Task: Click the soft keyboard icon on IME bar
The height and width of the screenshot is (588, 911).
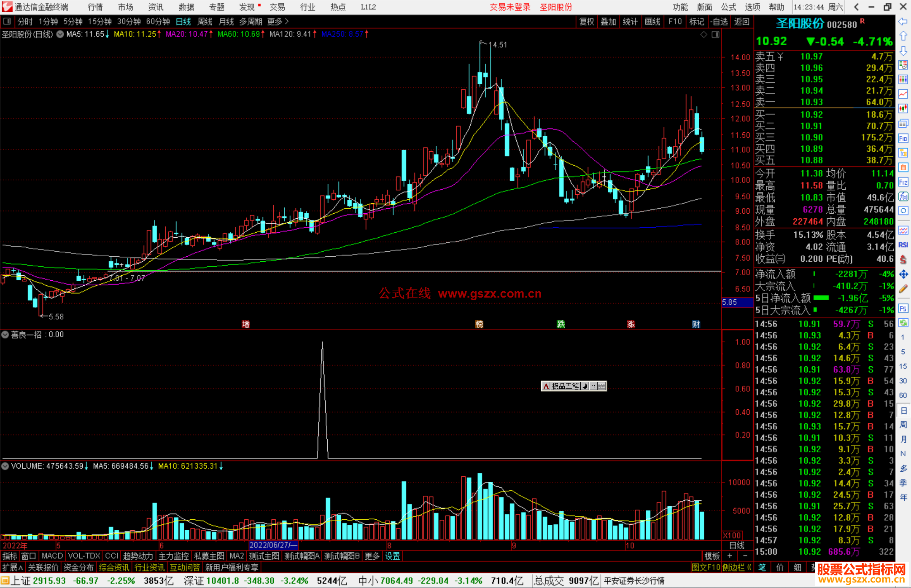Action: (x=602, y=386)
